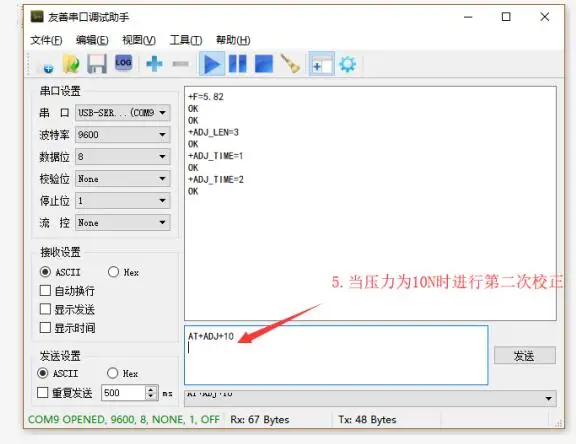The width and height of the screenshot is (576, 444).
Task: Open the stop bits 停止位 dropdown
Action: coord(123,201)
